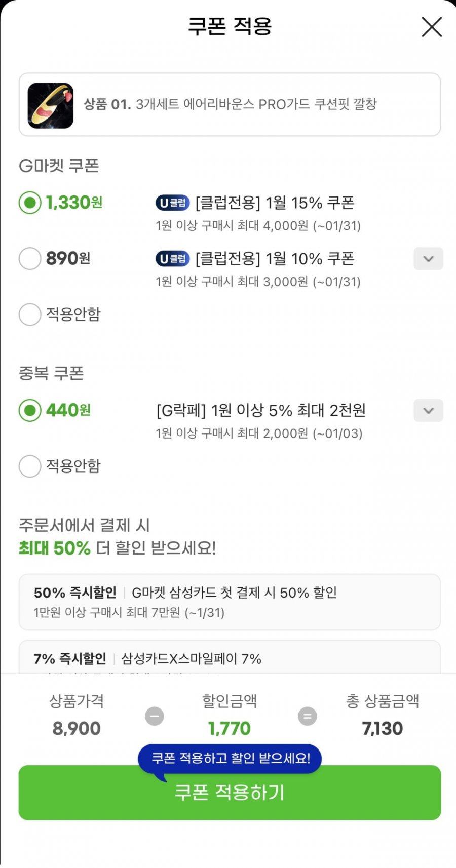
Task: Open the Samsung Card 50% 즉시할인 offer
Action: 230,602
